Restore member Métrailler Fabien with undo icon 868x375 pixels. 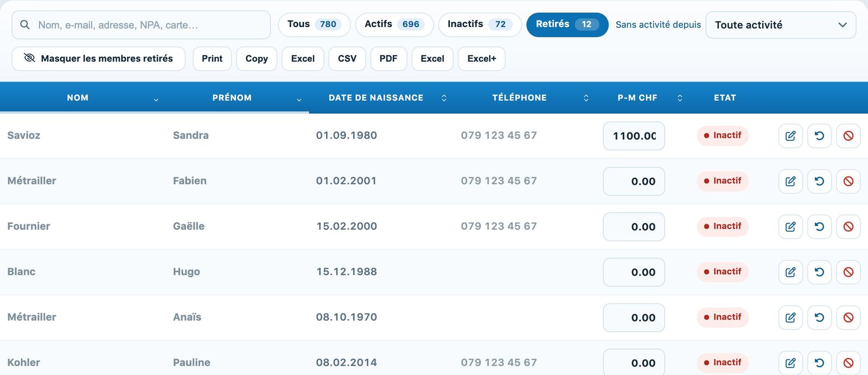click(820, 182)
